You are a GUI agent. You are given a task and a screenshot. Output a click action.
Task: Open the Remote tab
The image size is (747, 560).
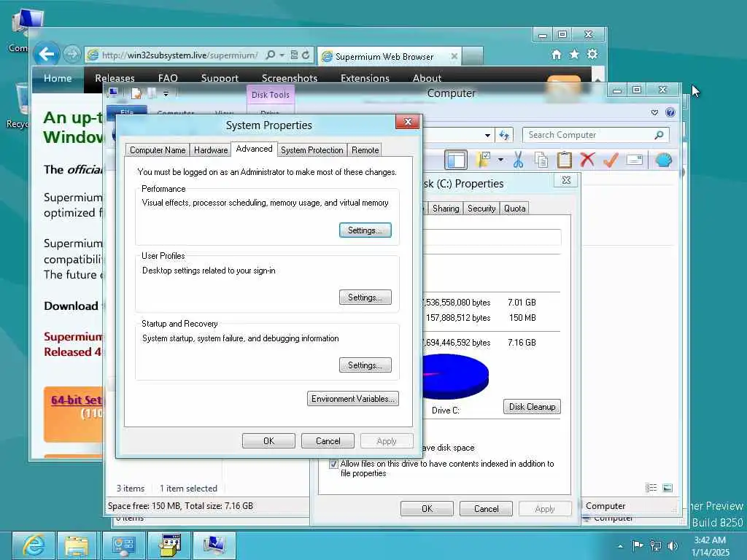[365, 150]
